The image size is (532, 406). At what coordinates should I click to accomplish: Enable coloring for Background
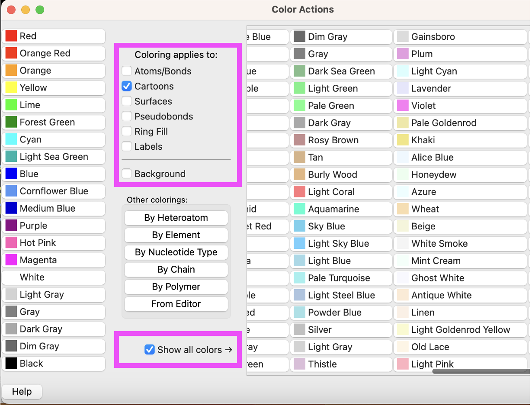(x=127, y=174)
